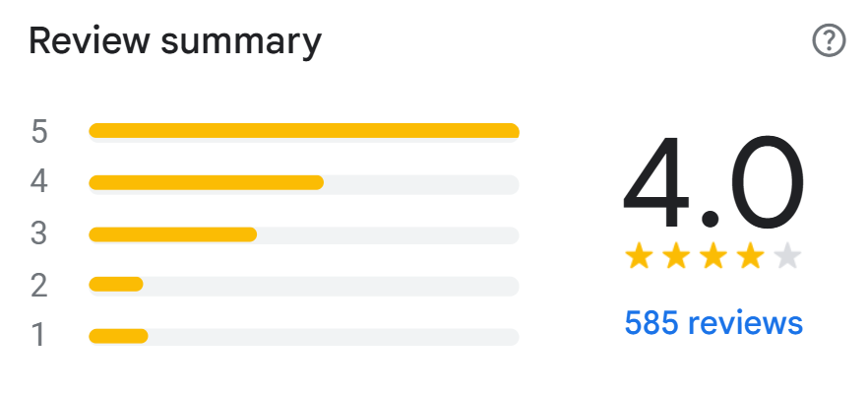Click the gray unfilled part of 1-star bar
868x397 pixels.
pyautogui.click(x=333, y=336)
